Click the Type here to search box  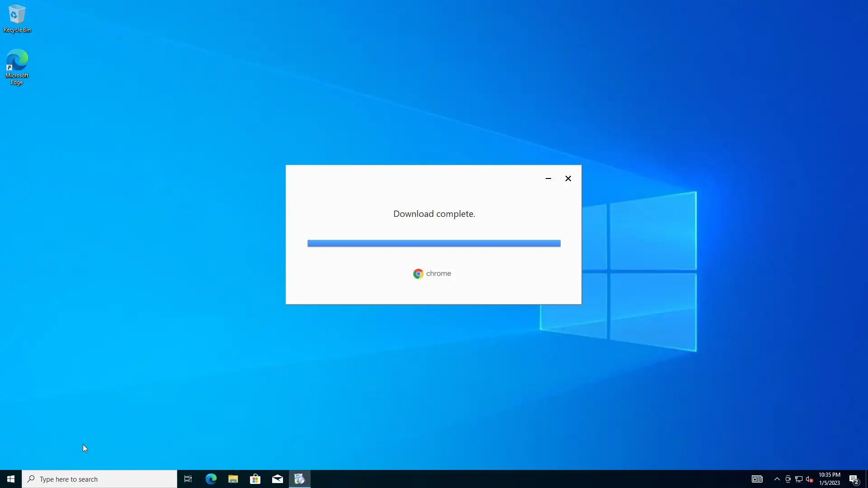tap(99, 479)
